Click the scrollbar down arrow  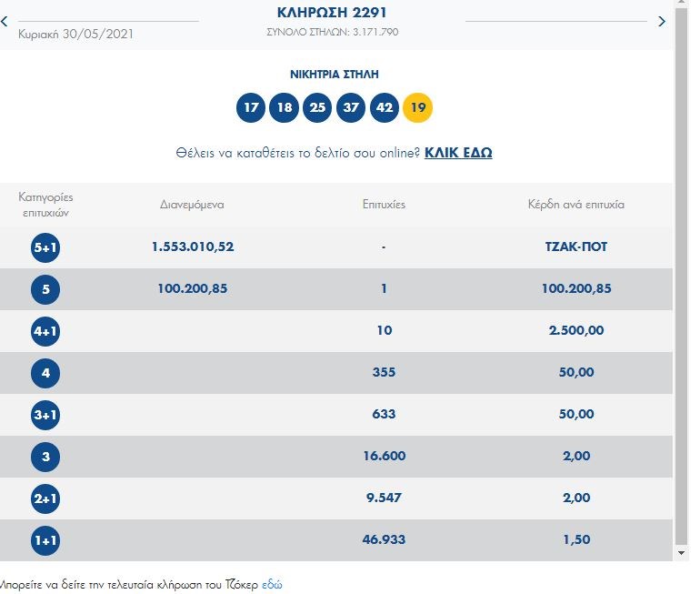[x=682, y=552]
